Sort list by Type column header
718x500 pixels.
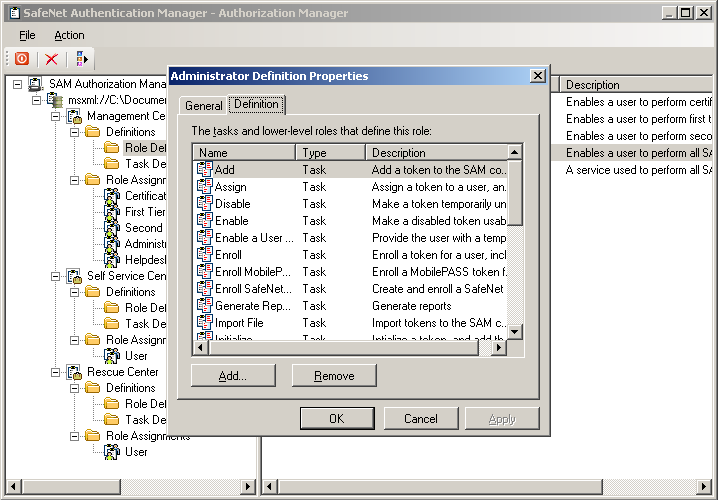331,152
